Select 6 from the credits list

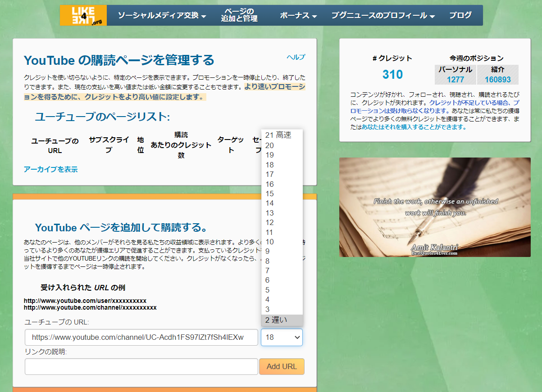coord(282,280)
